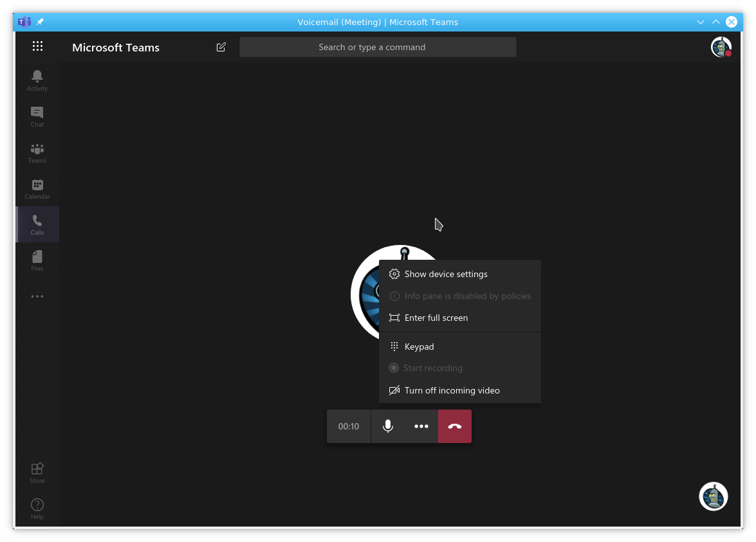Click the search or command field
The width and height of the screenshot is (756, 542).
pos(378,47)
